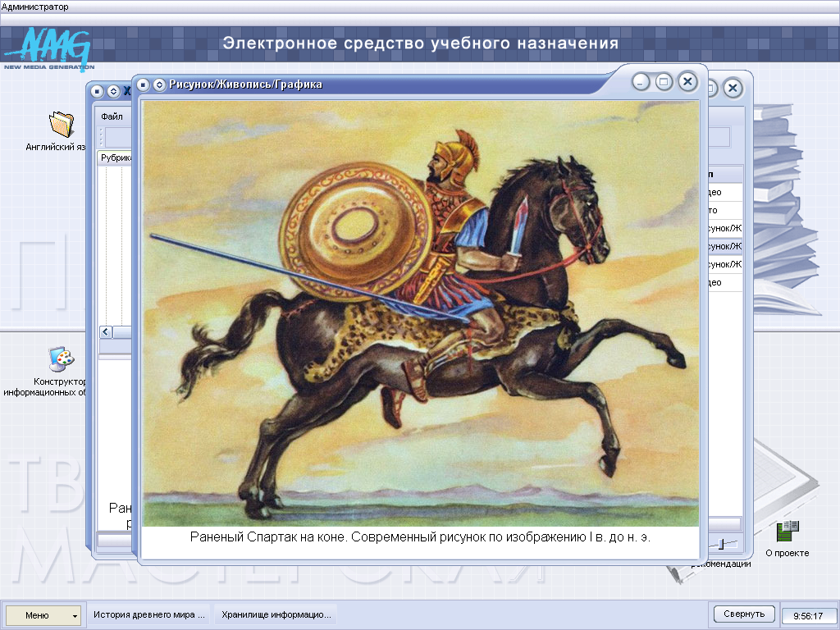Open the Английский язык folder icon
Viewport: 840px width, 630px height.
pos(61,125)
